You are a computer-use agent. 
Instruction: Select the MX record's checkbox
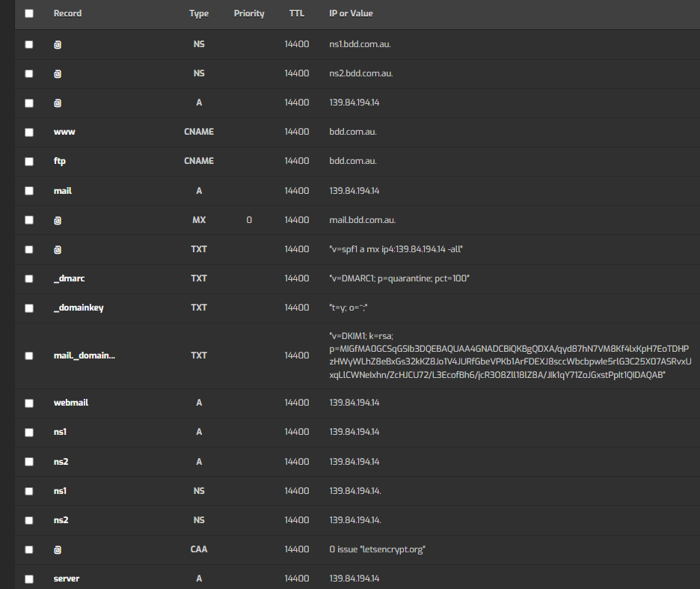coord(29,220)
